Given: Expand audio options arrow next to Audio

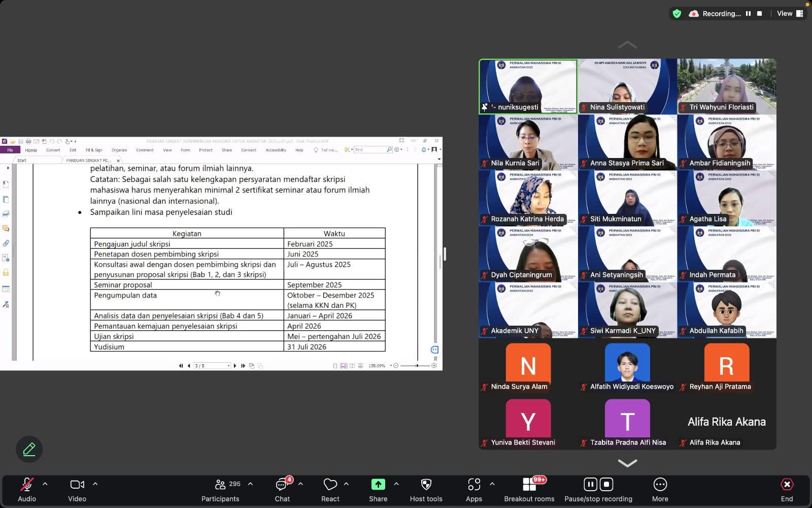Looking at the screenshot, I should tap(45, 484).
